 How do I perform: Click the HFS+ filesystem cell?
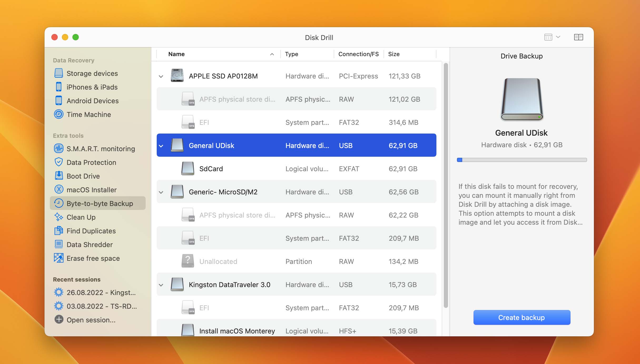click(347, 331)
